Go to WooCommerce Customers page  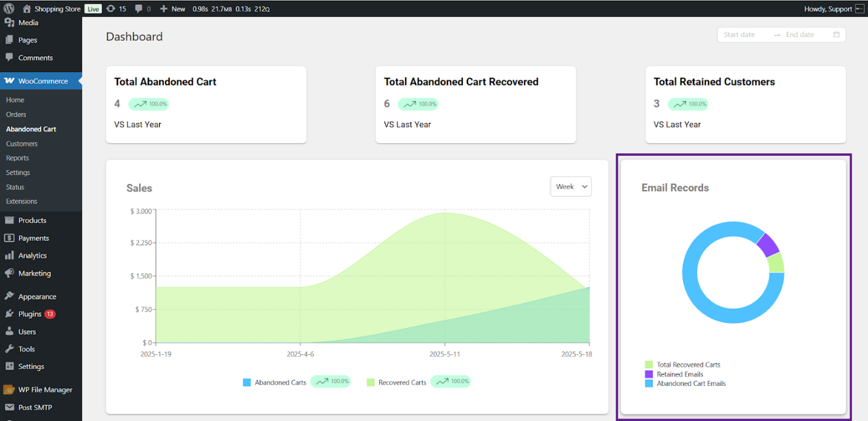22,144
